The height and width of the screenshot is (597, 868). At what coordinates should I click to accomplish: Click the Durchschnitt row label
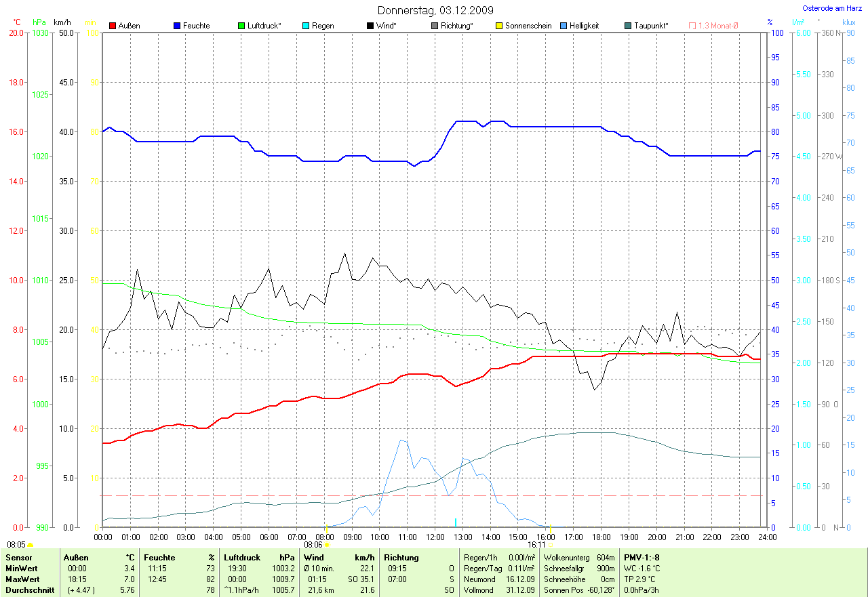pos(26,590)
